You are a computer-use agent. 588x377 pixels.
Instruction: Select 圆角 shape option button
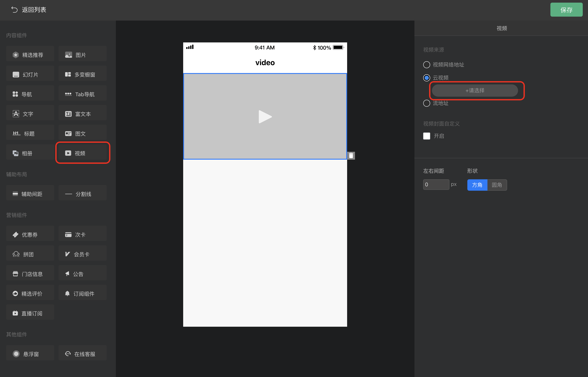[497, 185]
